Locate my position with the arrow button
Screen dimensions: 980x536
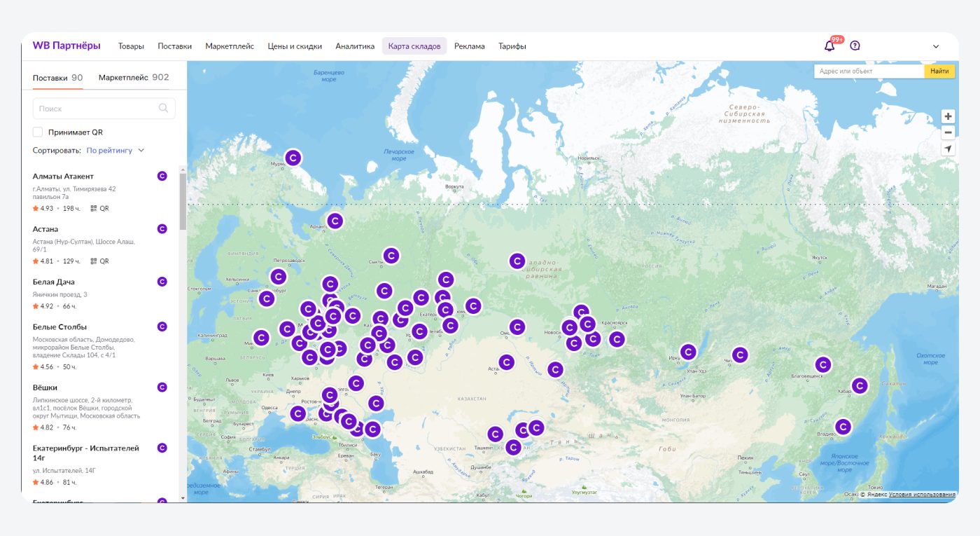(x=948, y=149)
